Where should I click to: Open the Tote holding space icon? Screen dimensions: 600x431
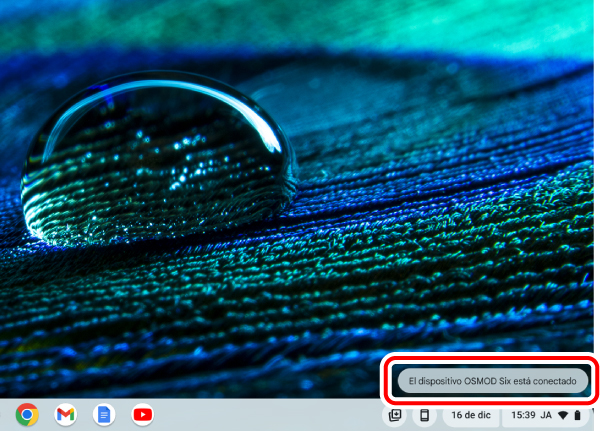[x=395, y=415]
